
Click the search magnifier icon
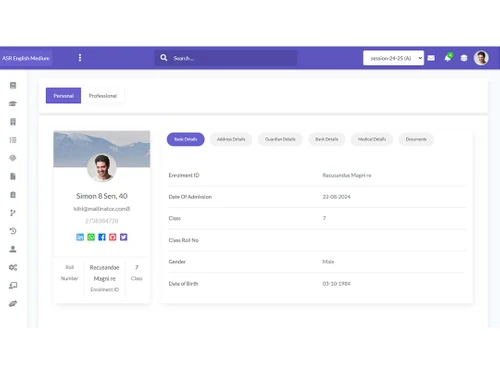click(164, 58)
